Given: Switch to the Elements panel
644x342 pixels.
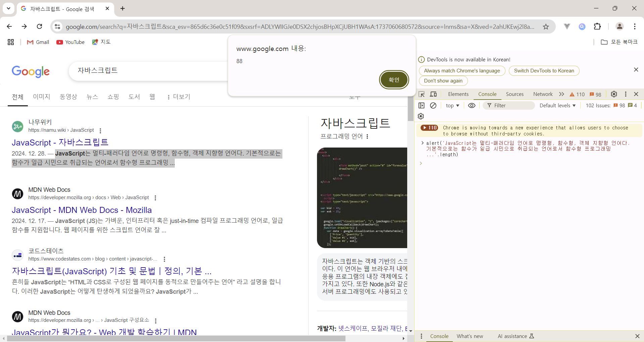Looking at the screenshot, I should (x=458, y=94).
